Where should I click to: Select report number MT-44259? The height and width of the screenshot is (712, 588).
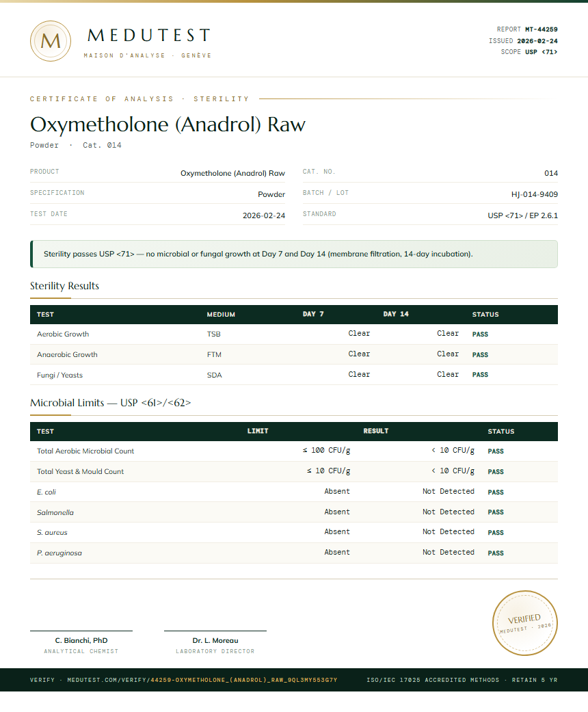542,29
